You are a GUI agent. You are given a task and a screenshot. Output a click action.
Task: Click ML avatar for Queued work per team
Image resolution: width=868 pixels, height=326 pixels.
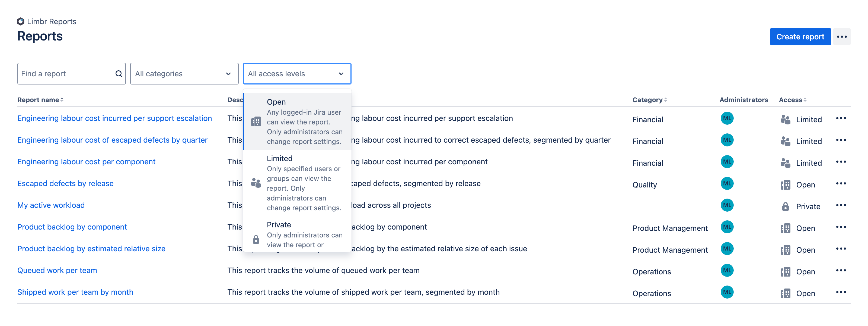pyautogui.click(x=727, y=270)
